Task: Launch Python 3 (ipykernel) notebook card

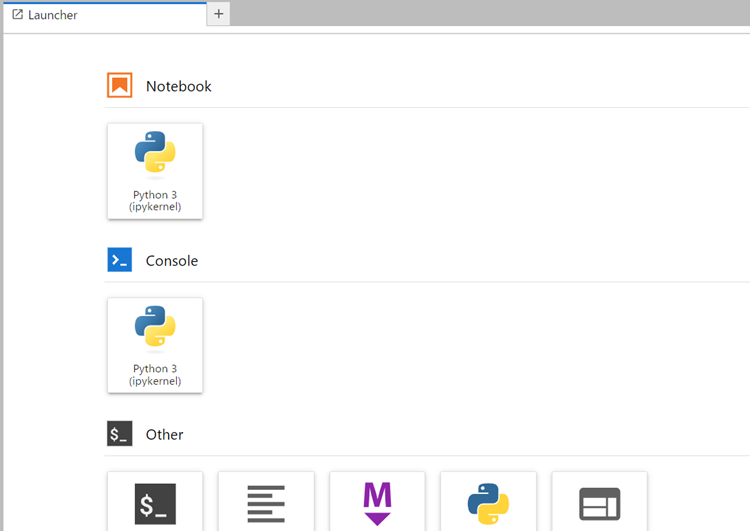Action: [x=155, y=171]
